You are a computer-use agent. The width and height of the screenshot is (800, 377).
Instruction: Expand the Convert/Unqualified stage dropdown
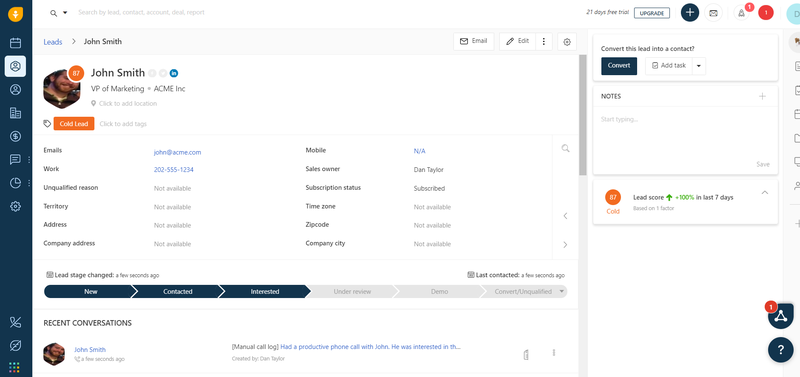[x=562, y=292]
